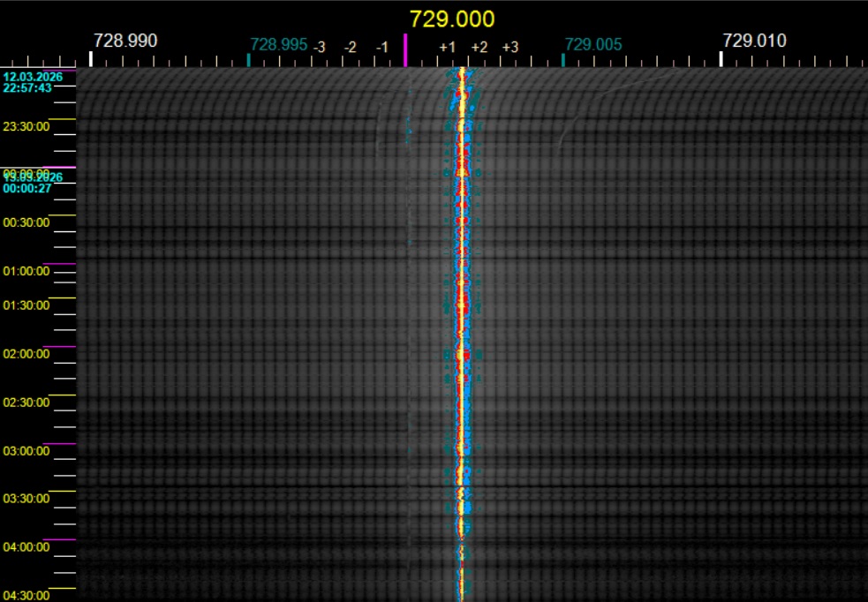The image size is (868, 602).
Task: Select the 03:30:00 time axis label
Action: click(26, 499)
